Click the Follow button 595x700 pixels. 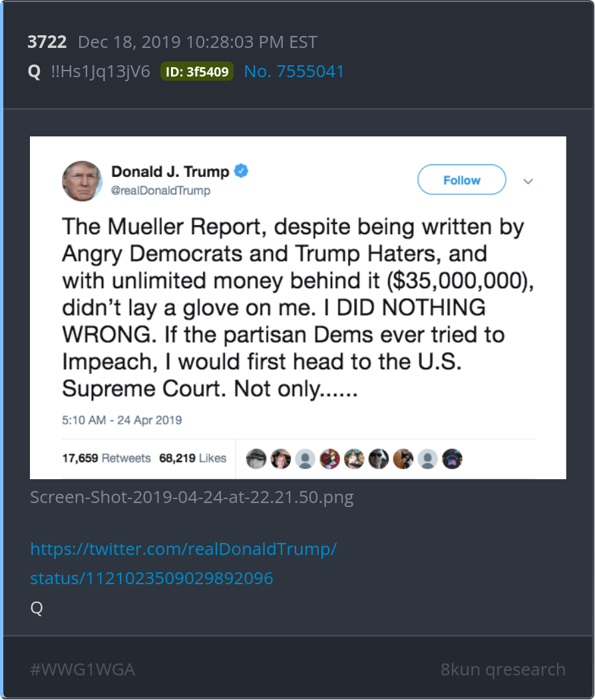click(461, 180)
